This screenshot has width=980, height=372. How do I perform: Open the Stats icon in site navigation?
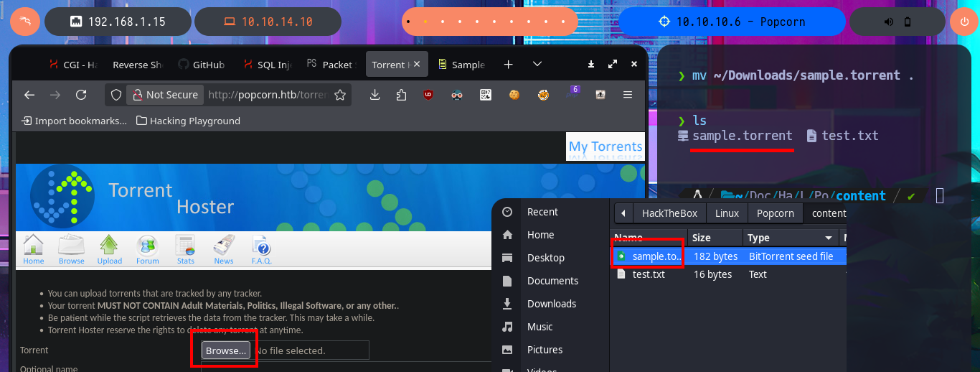[x=186, y=250]
